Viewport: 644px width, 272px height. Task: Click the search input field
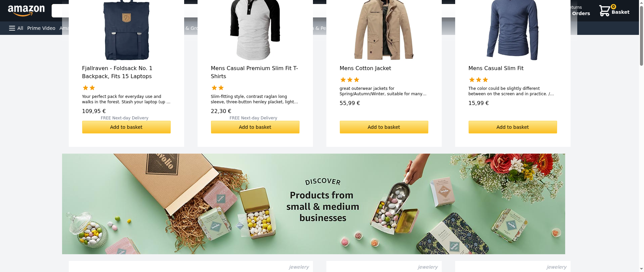click(60, 11)
